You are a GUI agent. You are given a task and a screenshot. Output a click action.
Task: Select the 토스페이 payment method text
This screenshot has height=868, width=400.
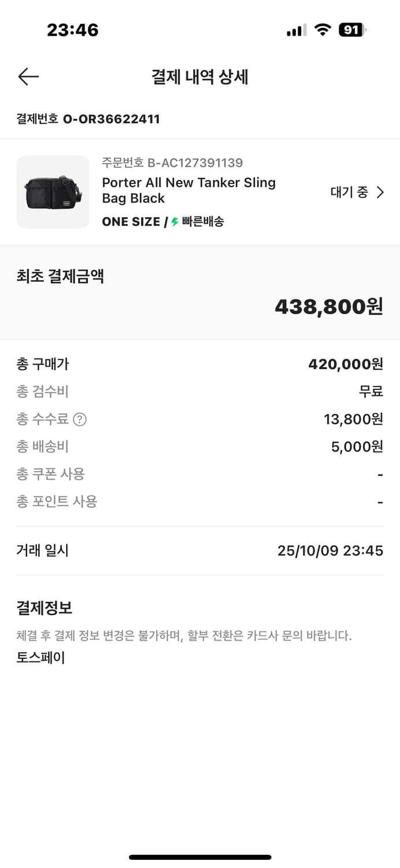tap(40, 657)
